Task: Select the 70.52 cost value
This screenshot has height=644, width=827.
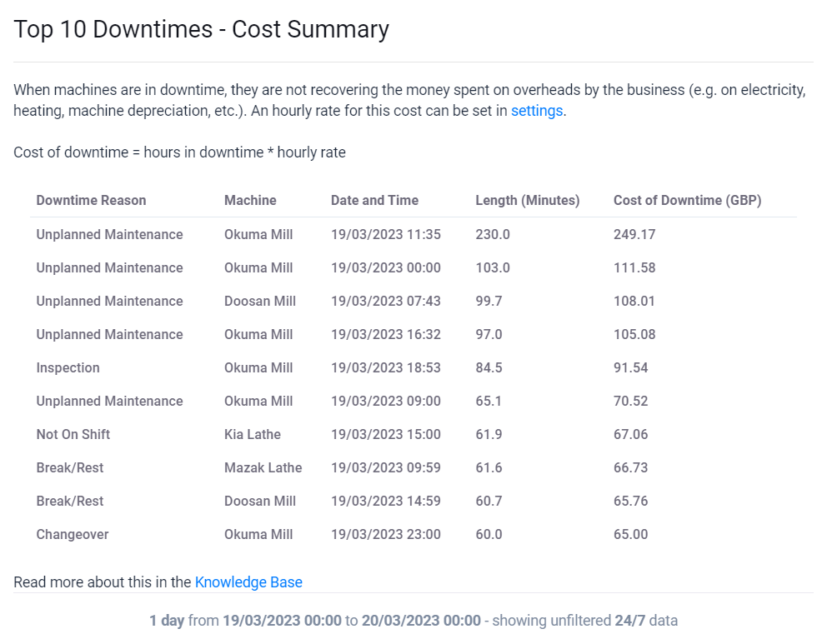Action: [x=631, y=401]
